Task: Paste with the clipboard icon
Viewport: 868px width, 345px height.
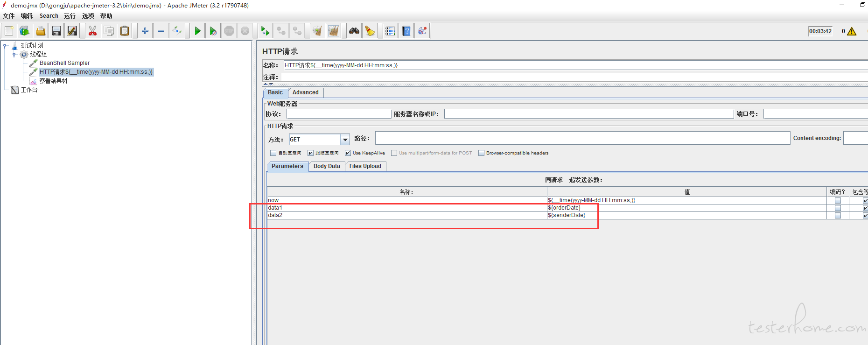Action: point(125,31)
